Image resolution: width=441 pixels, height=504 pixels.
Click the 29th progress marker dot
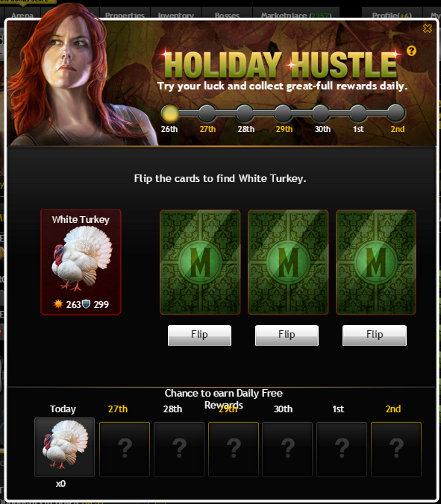click(x=284, y=113)
